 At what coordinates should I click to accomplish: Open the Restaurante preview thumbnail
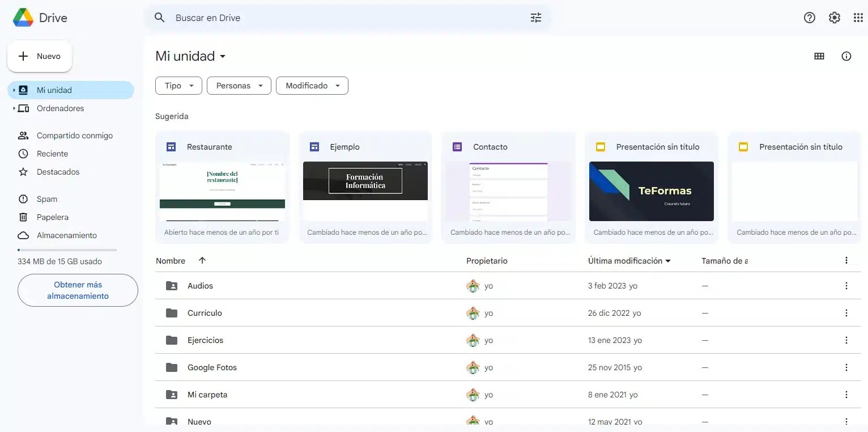222,191
